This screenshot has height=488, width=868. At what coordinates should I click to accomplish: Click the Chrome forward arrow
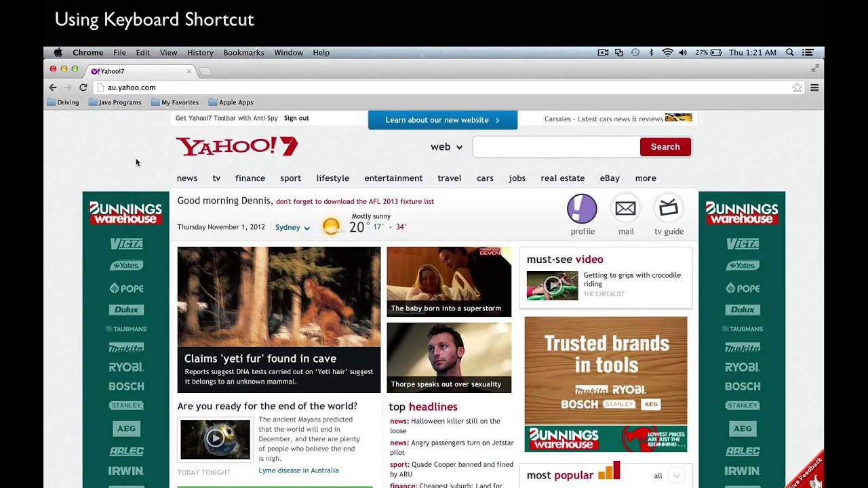pos(68,87)
